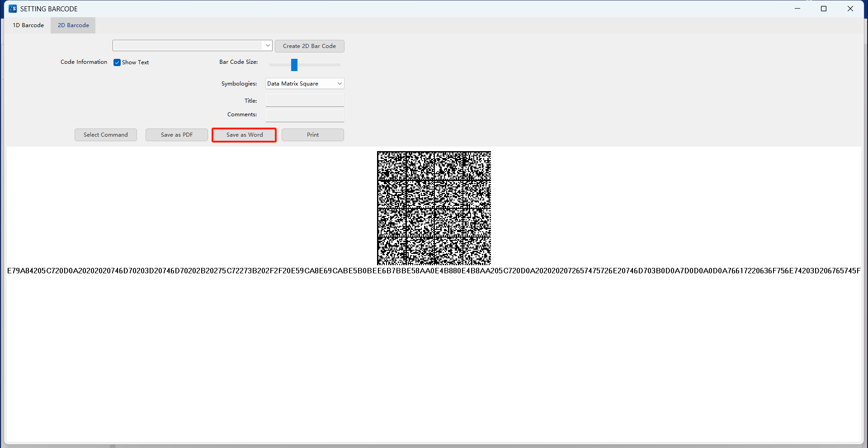
Task: Click the app icon in title bar
Action: [13, 9]
